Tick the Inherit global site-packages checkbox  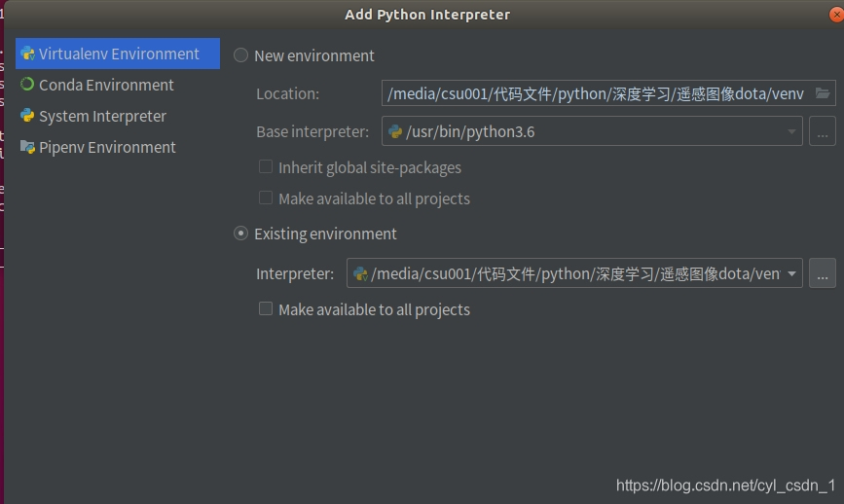click(x=266, y=167)
